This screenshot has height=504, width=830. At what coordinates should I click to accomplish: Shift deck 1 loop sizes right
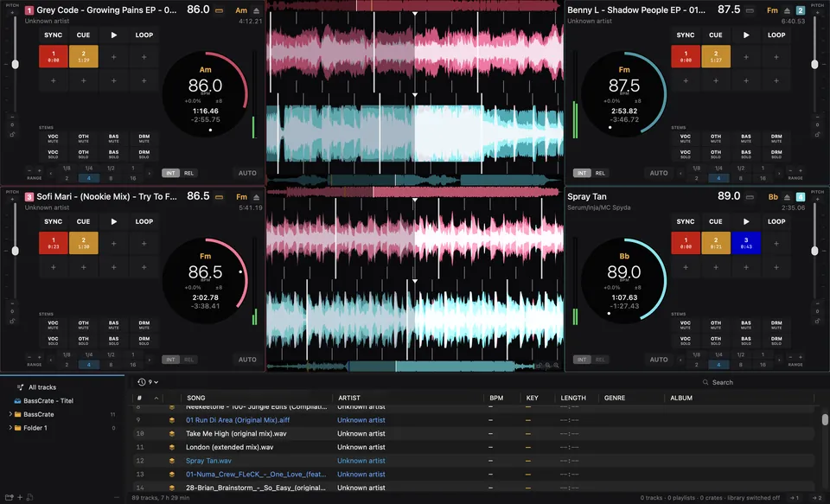150,173
